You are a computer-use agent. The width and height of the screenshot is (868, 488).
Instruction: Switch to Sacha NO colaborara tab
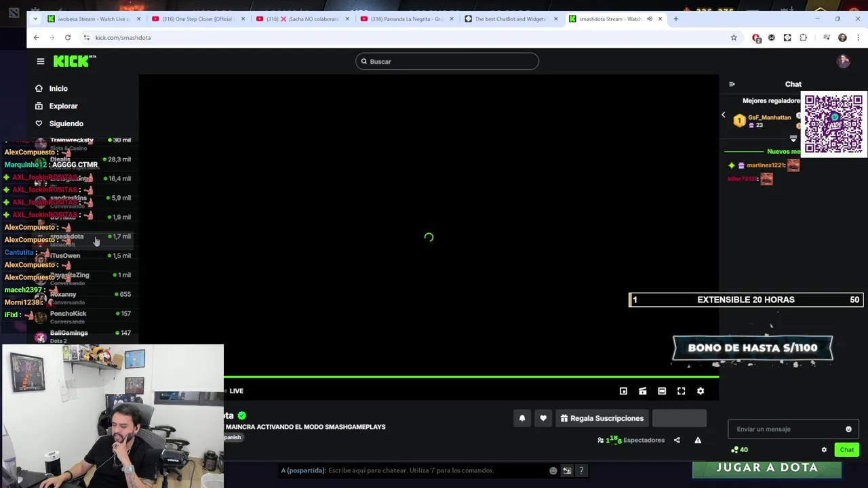click(x=303, y=19)
